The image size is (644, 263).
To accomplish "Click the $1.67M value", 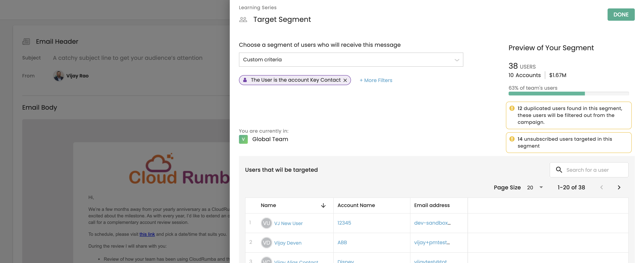I will 558,75.
